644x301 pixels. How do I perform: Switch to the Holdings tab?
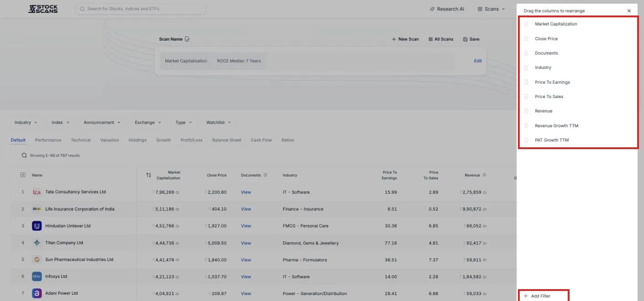pyautogui.click(x=137, y=140)
